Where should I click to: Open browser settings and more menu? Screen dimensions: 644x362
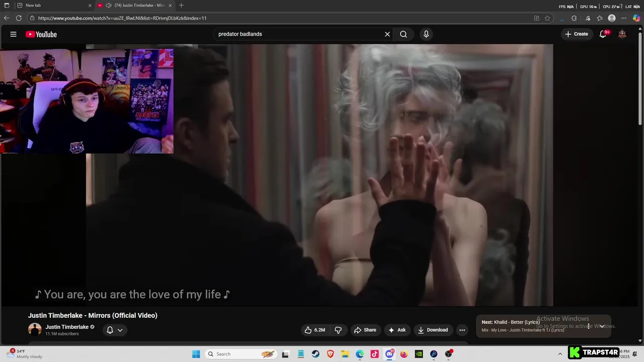[624, 18]
